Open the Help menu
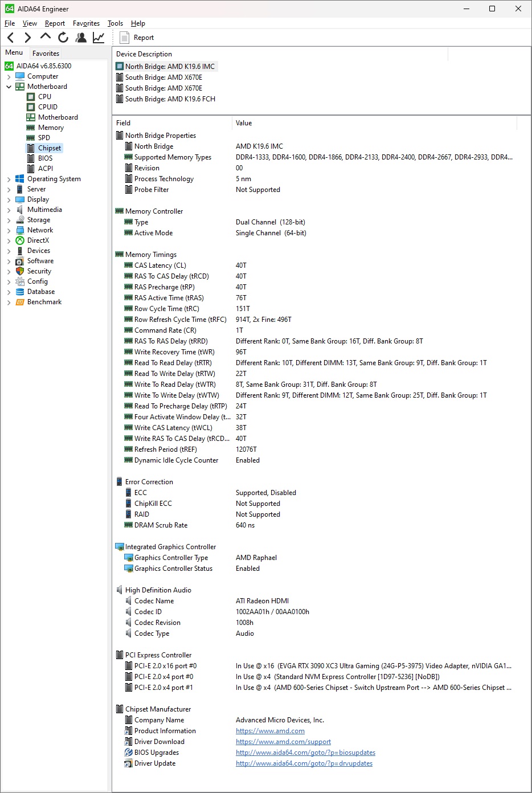The height and width of the screenshot is (793, 532). pos(138,23)
